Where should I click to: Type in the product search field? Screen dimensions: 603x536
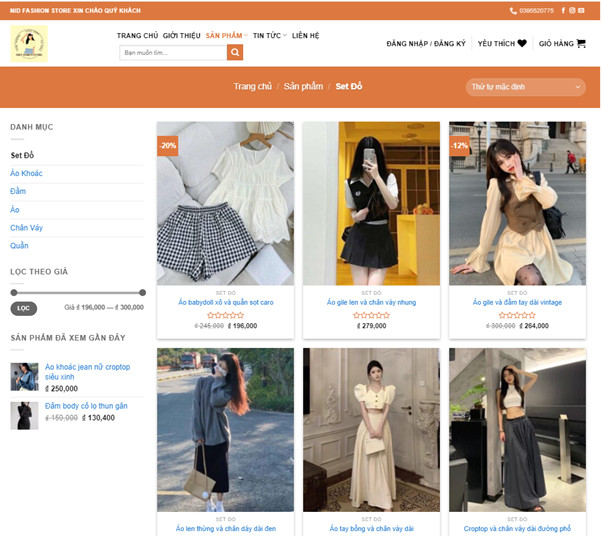[172, 53]
